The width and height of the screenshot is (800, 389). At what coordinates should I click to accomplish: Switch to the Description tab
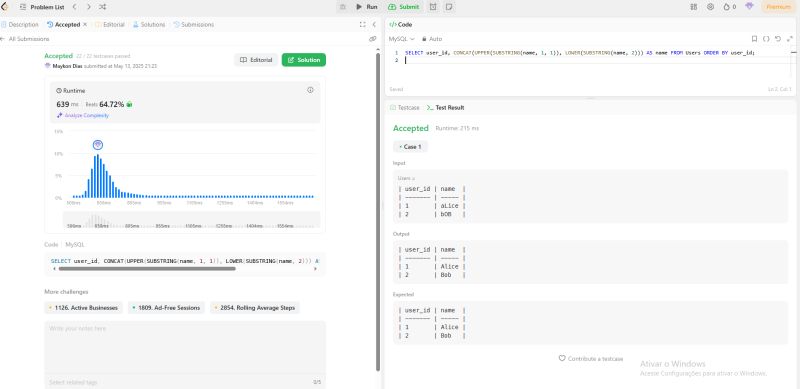(x=20, y=25)
